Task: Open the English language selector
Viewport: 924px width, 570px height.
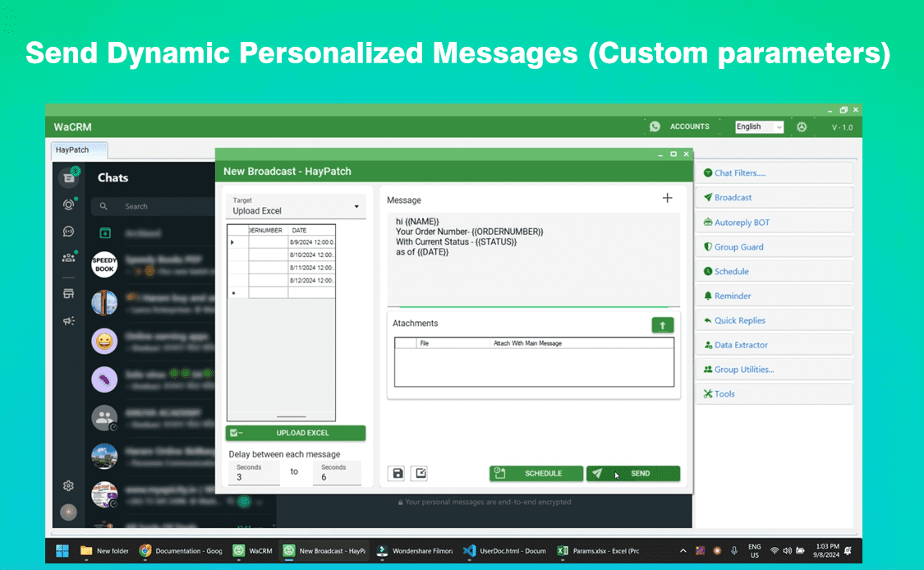Action: tap(758, 126)
